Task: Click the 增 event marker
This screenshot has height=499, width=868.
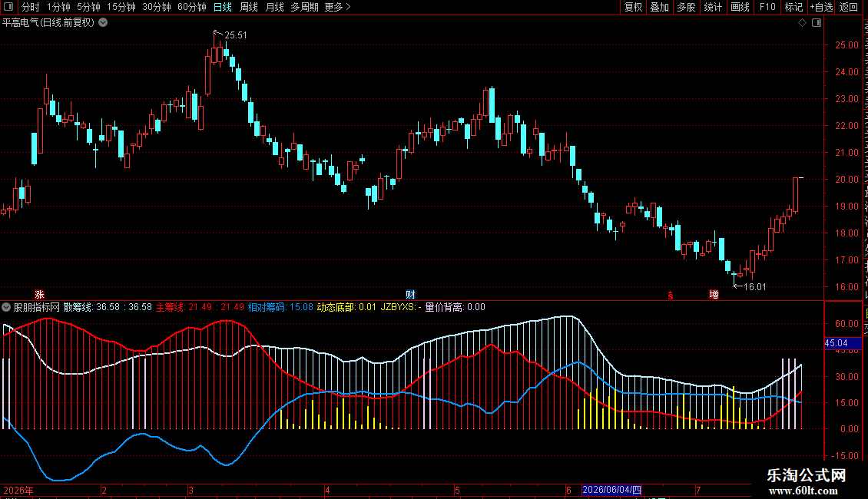Action: [x=714, y=294]
